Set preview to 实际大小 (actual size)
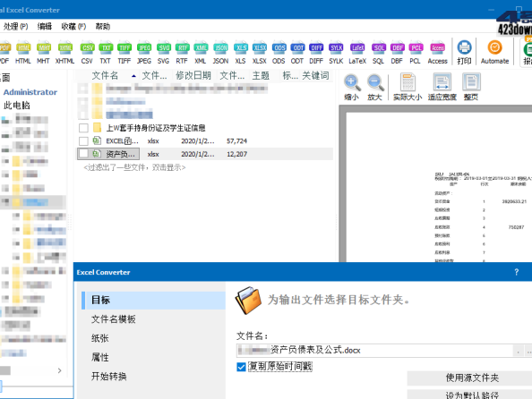The width and height of the screenshot is (532, 399). click(x=408, y=87)
